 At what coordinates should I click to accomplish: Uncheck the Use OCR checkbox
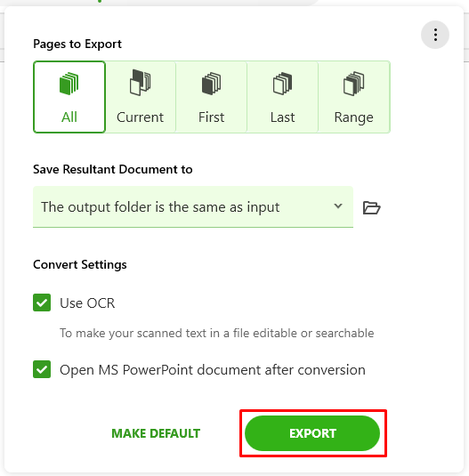coord(42,303)
